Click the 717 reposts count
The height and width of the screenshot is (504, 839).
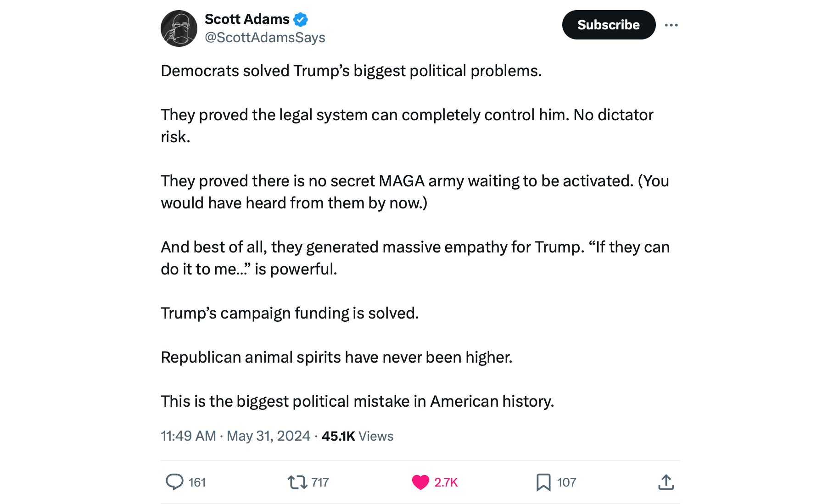pos(320,482)
